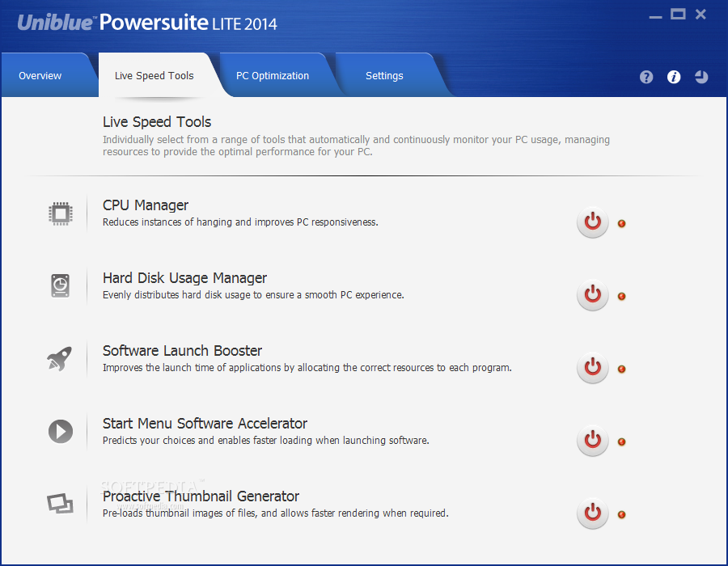Image resolution: width=728 pixels, height=566 pixels.
Task: Click the Start Menu Software Accelerator title
Action: [205, 423]
